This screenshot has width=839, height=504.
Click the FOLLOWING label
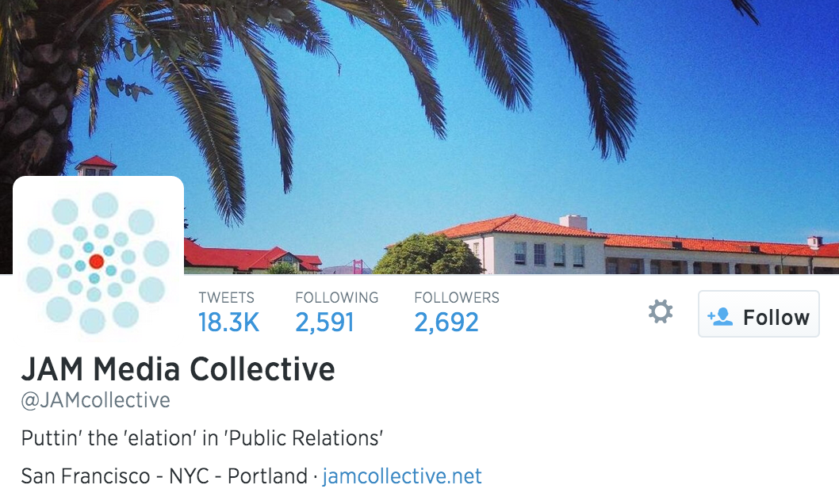[x=336, y=298]
